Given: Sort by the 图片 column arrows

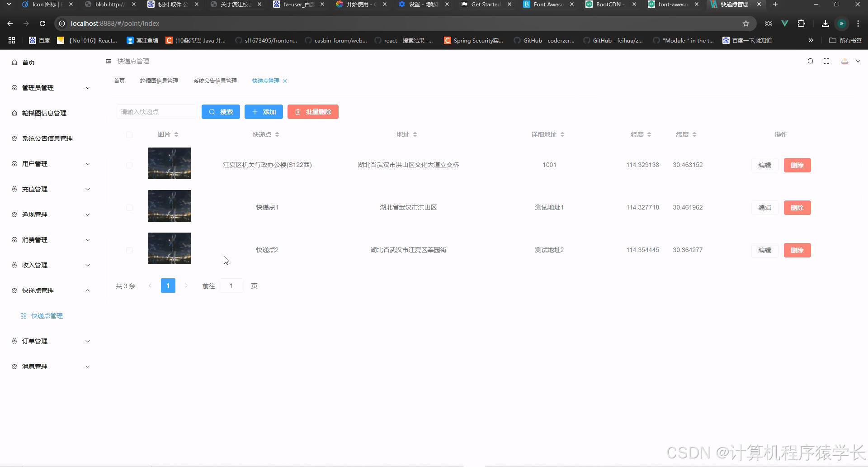Looking at the screenshot, I should coord(176,134).
